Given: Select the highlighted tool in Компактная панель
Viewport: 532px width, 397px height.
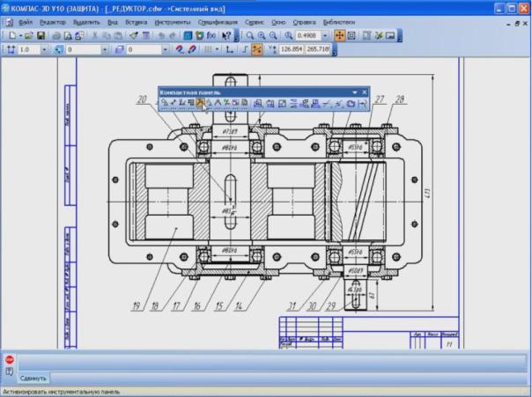Looking at the screenshot, I should tap(201, 103).
